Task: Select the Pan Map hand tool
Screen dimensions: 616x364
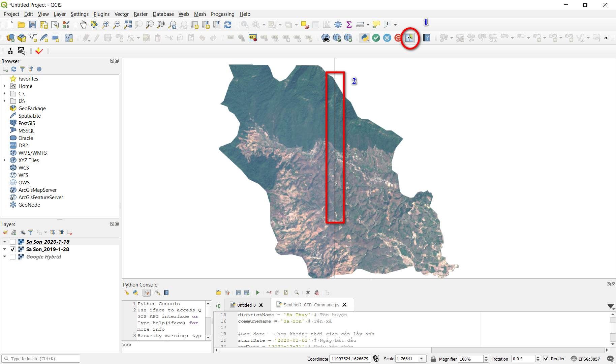Action: [x=83, y=25]
